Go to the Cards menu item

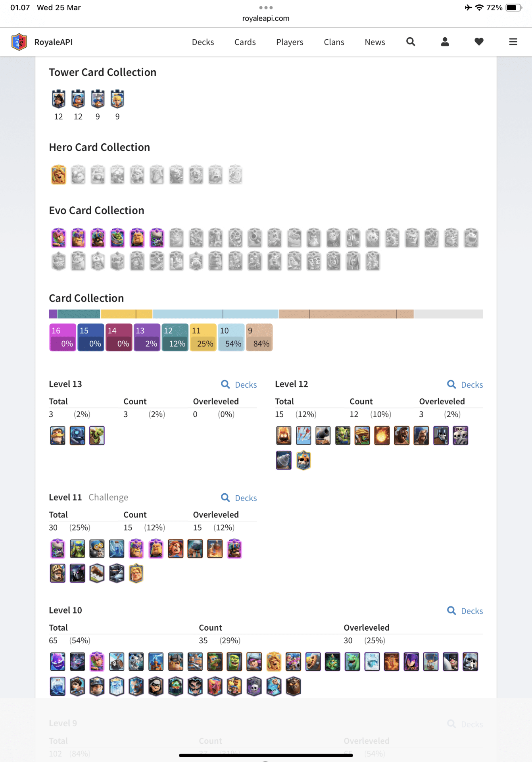pyautogui.click(x=245, y=42)
